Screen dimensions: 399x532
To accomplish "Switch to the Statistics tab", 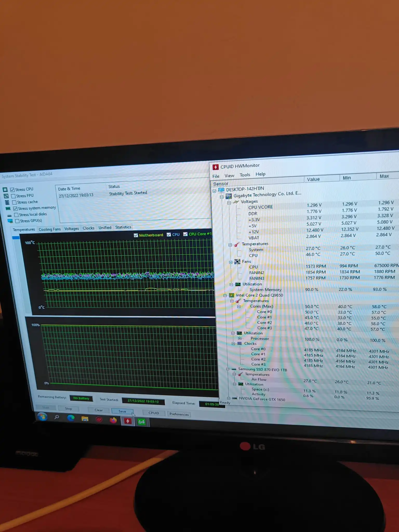I will pyautogui.click(x=123, y=227).
